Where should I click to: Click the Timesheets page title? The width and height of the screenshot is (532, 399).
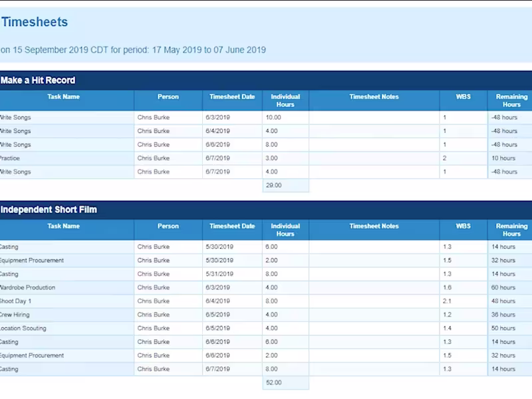point(34,22)
